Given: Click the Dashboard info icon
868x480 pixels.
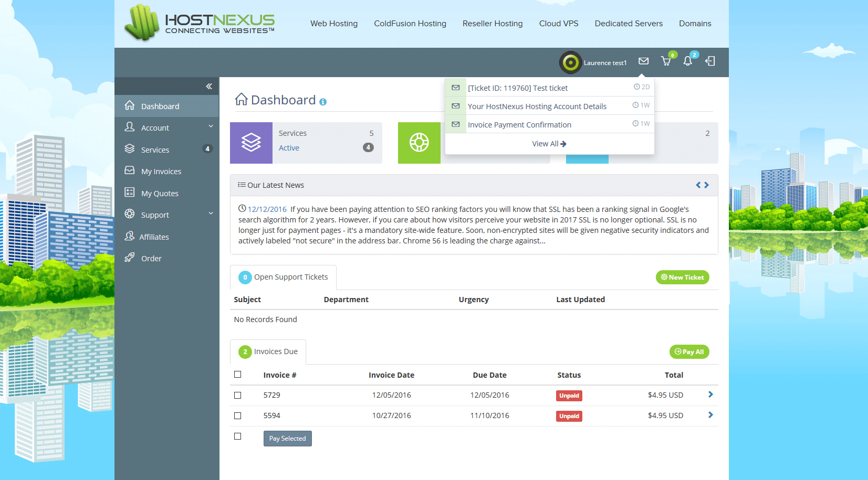Looking at the screenshot, I should [x=323, y=102].
